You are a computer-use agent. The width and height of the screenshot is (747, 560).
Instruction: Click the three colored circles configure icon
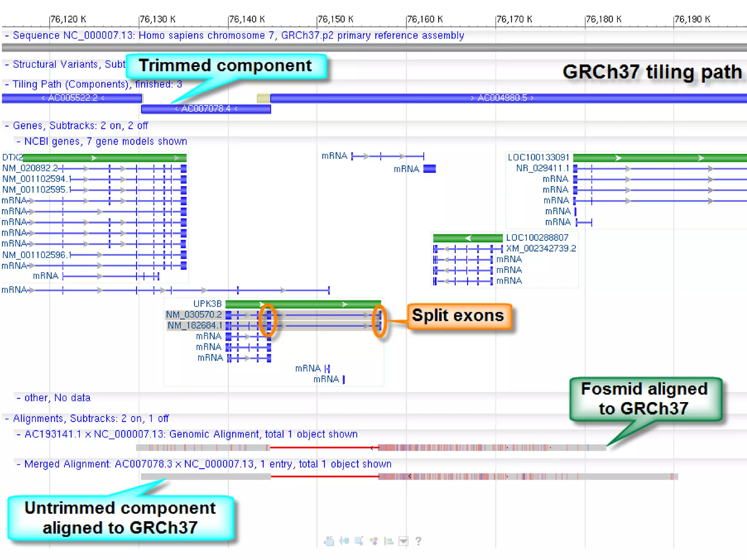374,541
